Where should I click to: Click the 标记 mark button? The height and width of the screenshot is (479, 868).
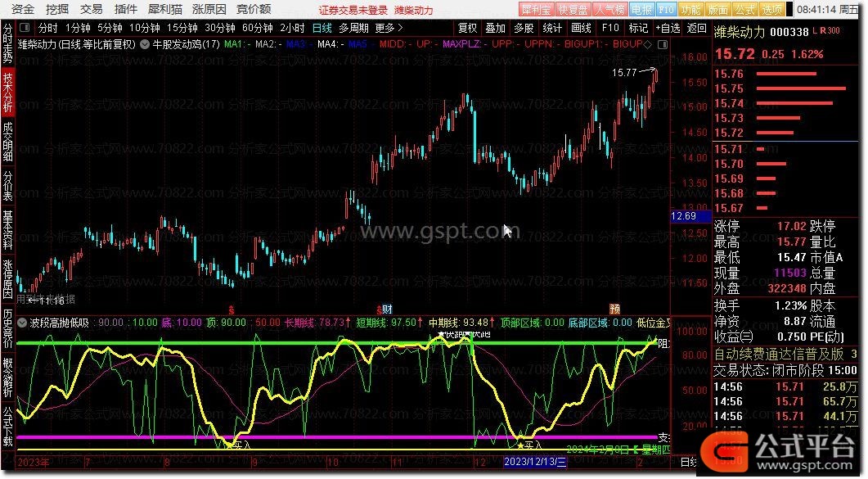638,28
